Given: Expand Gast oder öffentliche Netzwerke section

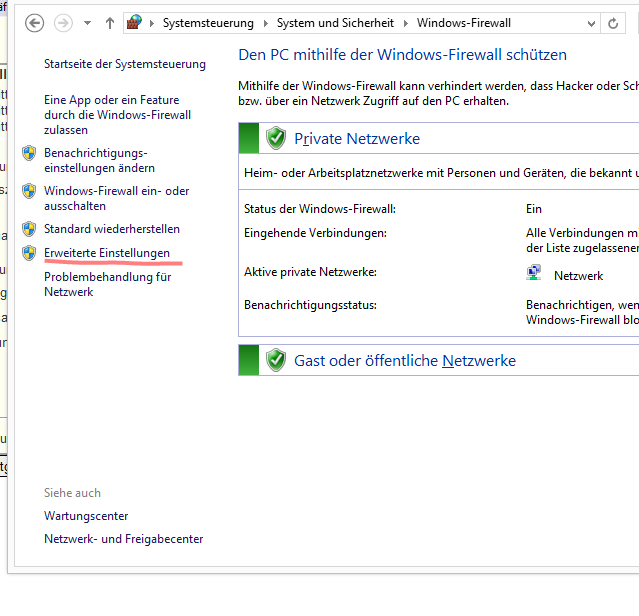Looking at the screenshot, I should tap(405, 361).
